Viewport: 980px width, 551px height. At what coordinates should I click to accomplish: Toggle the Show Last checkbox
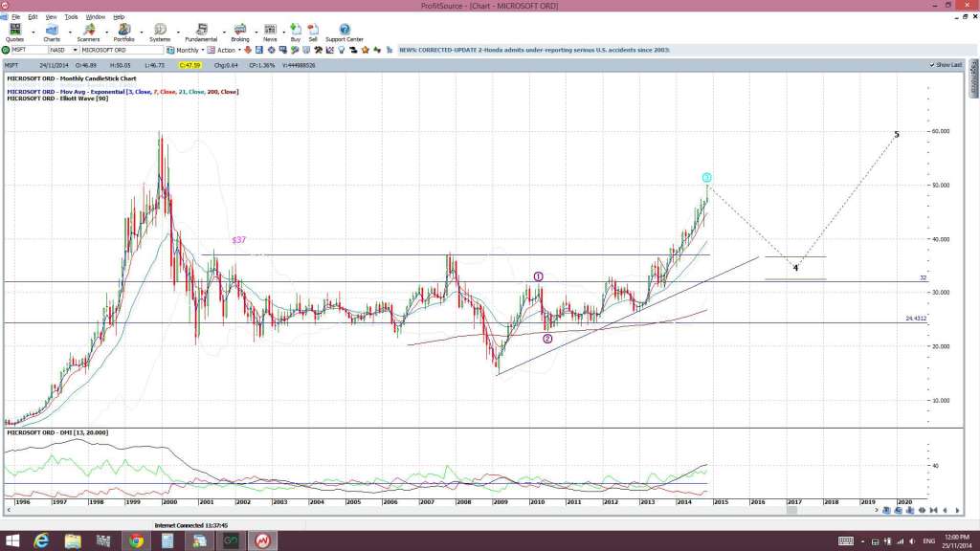click(932, 65)
